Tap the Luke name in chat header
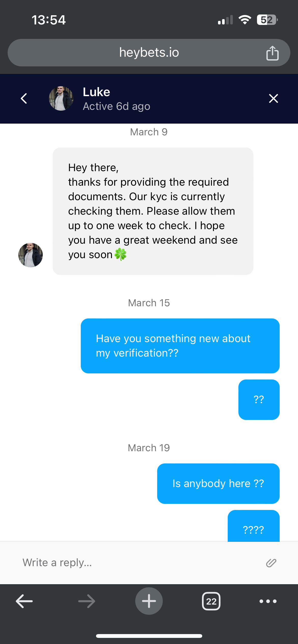This screenshot has width=298, height=644. tap(97, 92)
